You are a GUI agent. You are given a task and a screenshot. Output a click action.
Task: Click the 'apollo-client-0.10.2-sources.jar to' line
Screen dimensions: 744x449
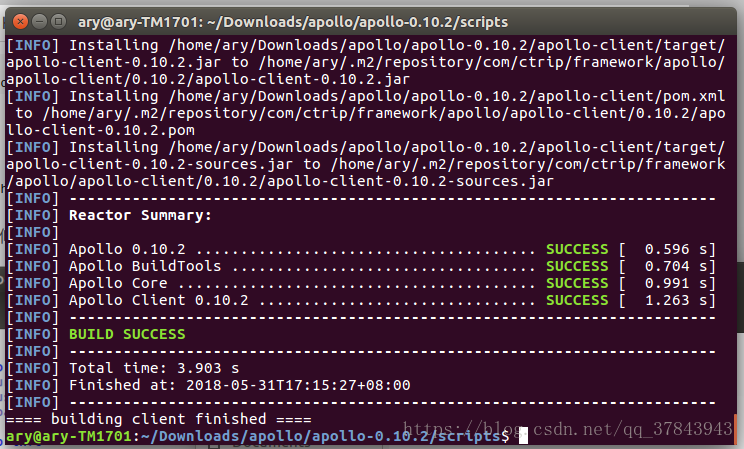(x=365, y=165)
